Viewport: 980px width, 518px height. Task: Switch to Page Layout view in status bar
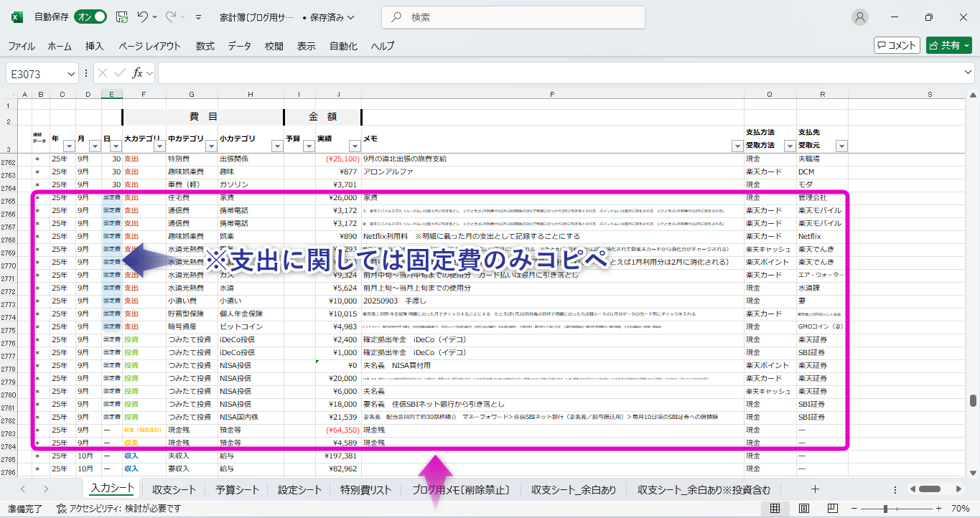(803, 509)
